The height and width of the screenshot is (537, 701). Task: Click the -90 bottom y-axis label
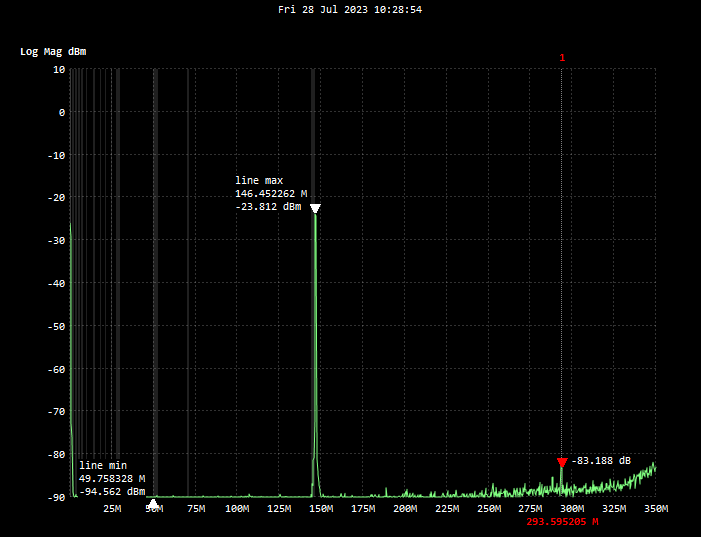click(x=55, y=497)
